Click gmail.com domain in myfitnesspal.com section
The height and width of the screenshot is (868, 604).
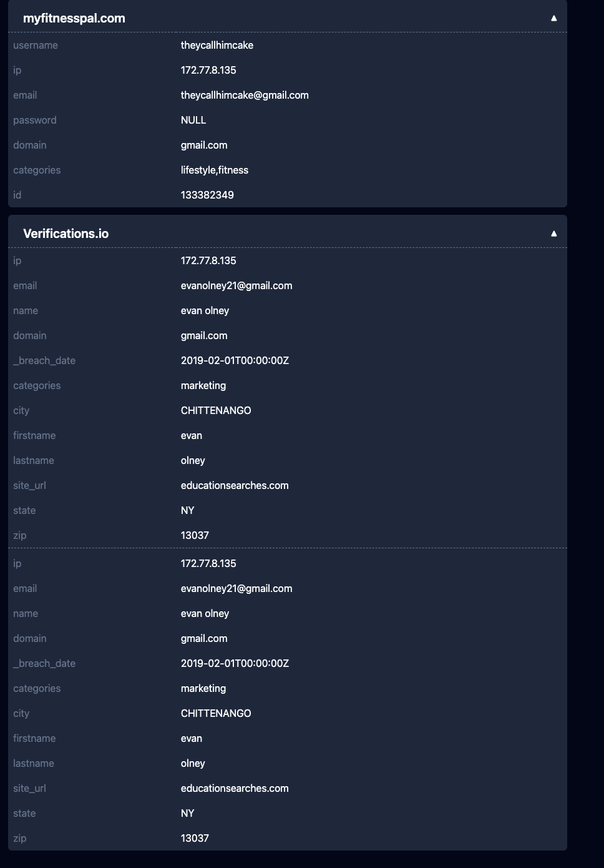pyautogui.click(x=204, y=145)
